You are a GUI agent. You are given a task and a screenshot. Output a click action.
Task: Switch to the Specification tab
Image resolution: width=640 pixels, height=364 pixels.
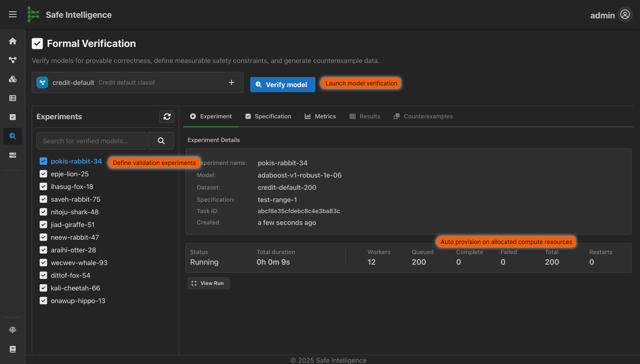(x=268, y=116)
